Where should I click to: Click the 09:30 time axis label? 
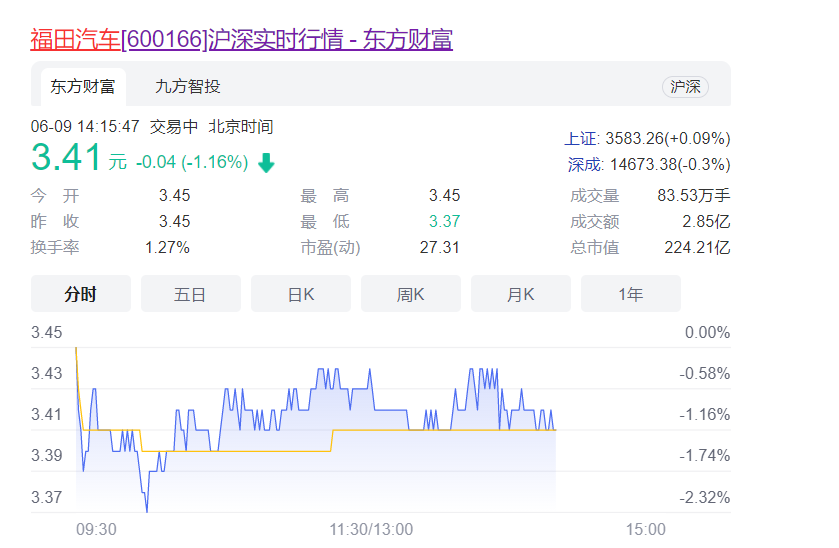click(x=96, y=529)
